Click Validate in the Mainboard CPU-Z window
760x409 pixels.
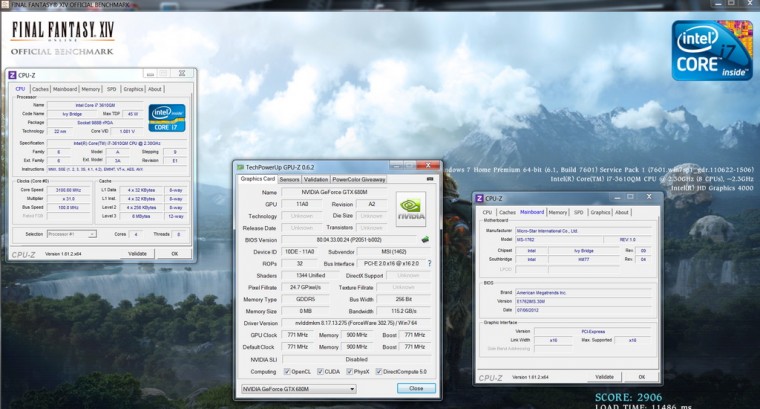[x=603, y=377]
